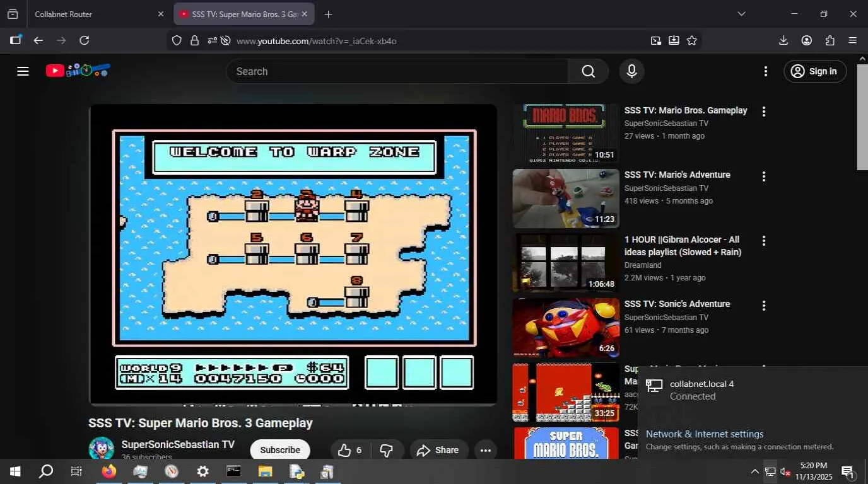This screenshot has width=868, height=484.
Task: Reload the current YouTube page
Action: pyautogui.click(x=85, y=40)
